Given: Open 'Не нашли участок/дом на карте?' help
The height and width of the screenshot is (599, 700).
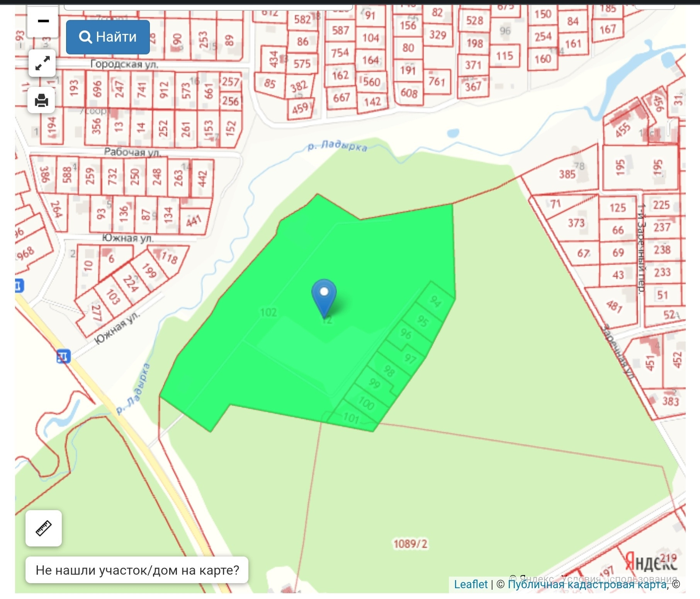Looking at the screenshot, I should 137,570.
